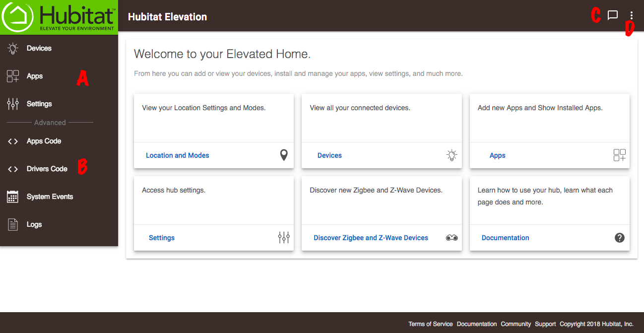Click the chat message icon in header

pyautogui.click(x=613, y=15)
